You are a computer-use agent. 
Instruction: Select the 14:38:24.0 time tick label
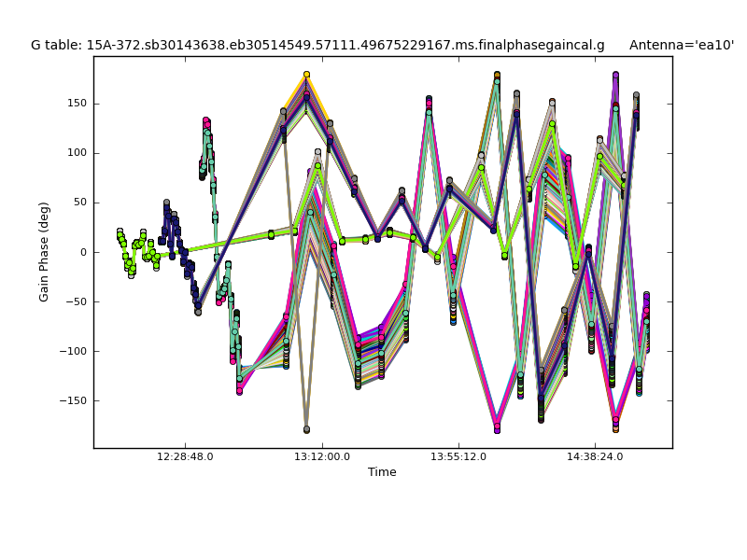[595, 457]
